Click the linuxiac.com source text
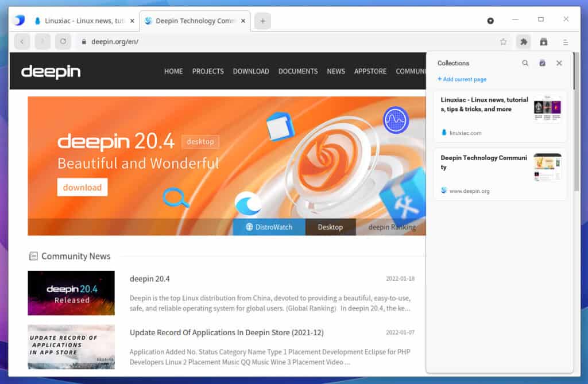The image size is (588, 384). pos(465,133)
